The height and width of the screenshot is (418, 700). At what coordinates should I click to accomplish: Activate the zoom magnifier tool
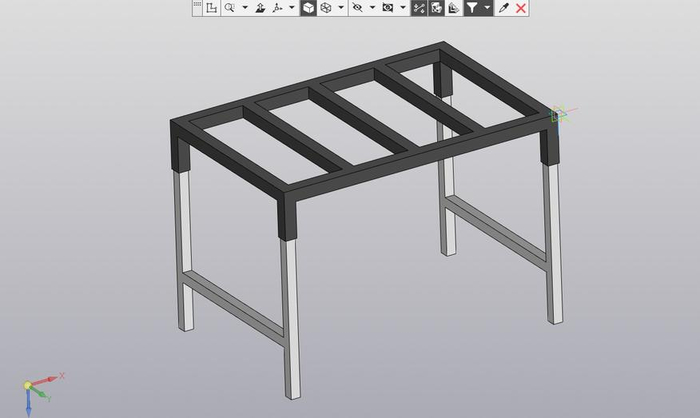tap(229, 8)
